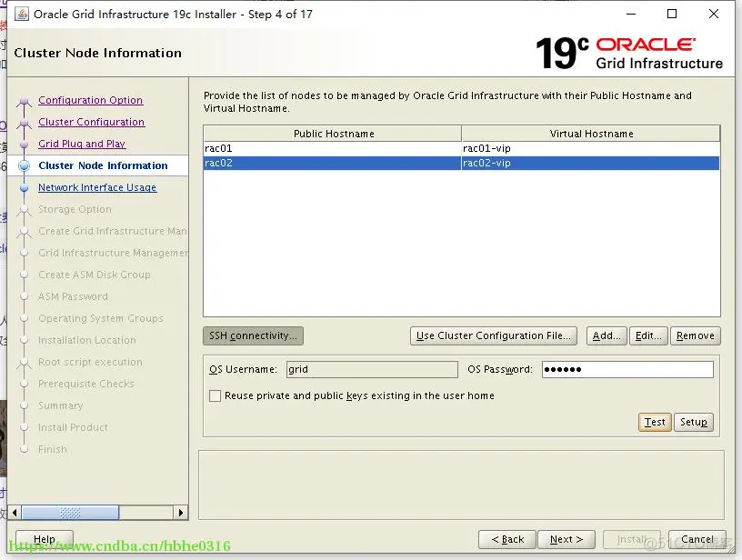The height and width of the screenshot is (560, 742).
Task: Remove the selected node
Action: (x=695, y=335)
